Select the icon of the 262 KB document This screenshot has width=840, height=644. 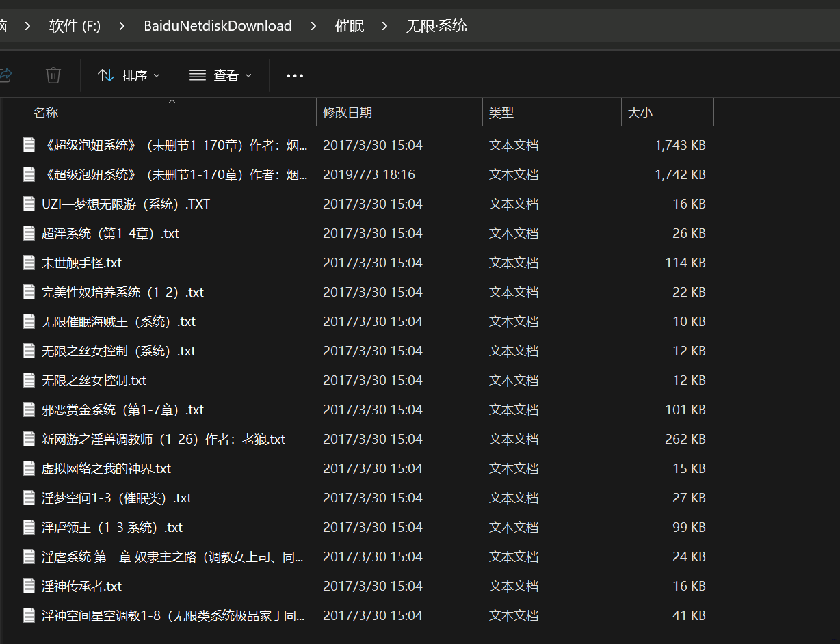point(29,439)
